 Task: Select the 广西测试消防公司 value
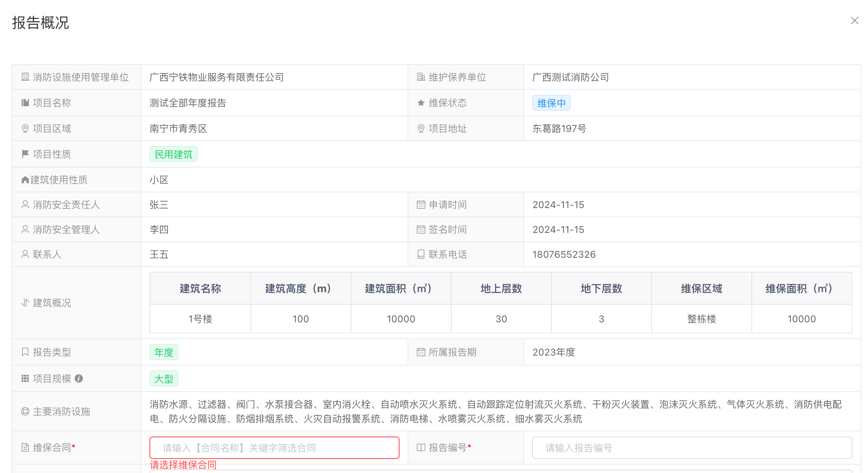click(x=571, y=77)
